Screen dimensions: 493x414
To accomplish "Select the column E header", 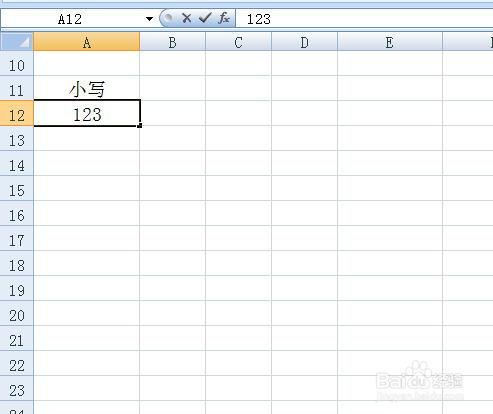I will [390, 42].
